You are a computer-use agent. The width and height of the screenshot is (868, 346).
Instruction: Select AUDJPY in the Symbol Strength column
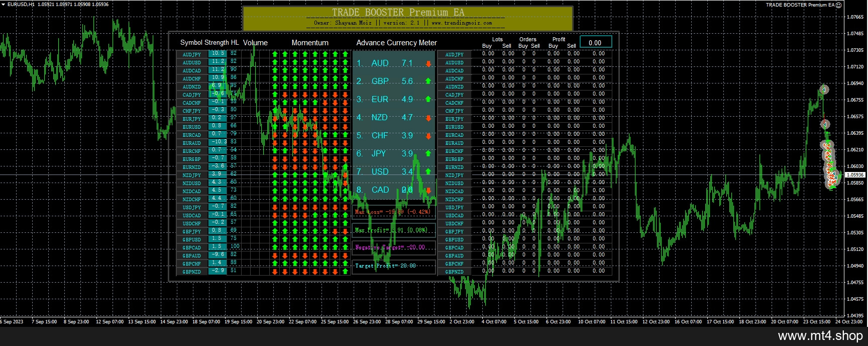[x=192, y=54]
